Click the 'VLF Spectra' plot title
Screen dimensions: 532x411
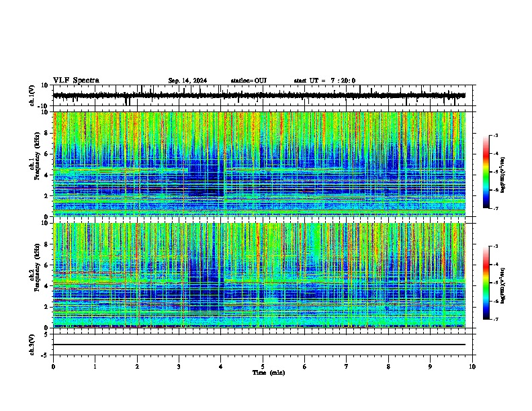tap(76, 81)
